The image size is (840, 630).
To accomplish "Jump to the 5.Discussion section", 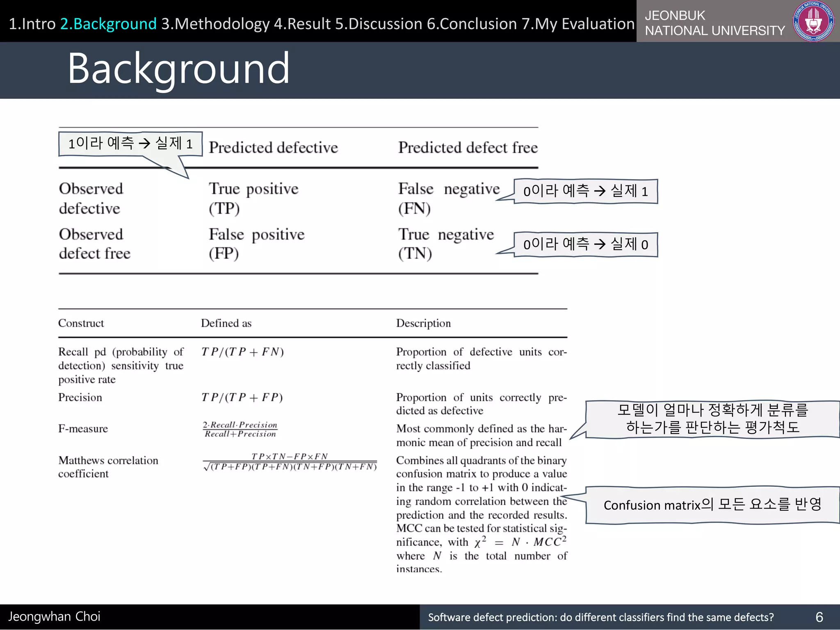I will coord(379,24).
